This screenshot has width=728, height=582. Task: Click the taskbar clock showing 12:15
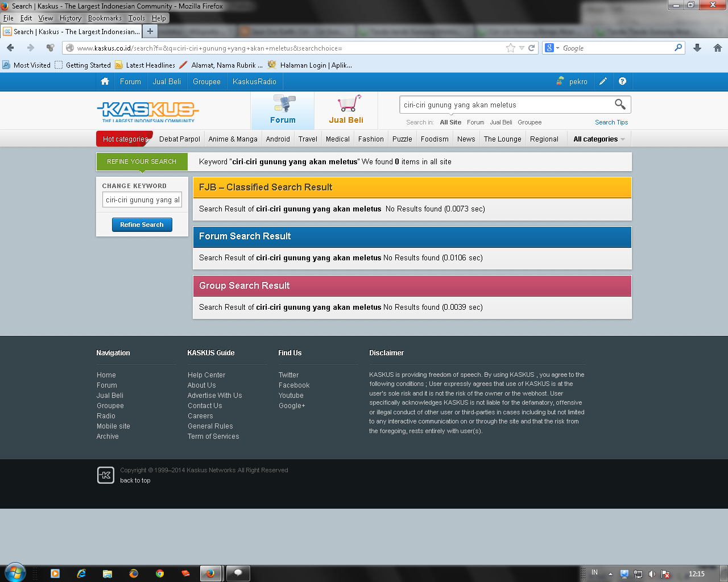[x=697, y=574]
